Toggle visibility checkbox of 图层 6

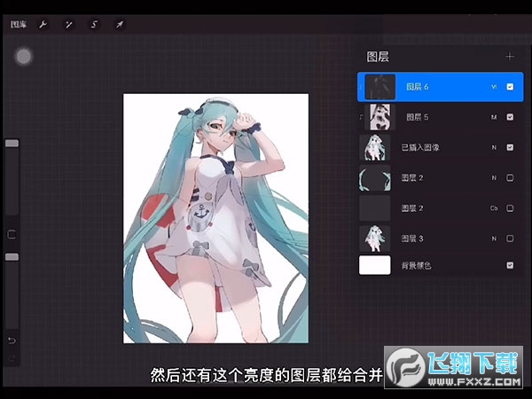tap(510, 87)
